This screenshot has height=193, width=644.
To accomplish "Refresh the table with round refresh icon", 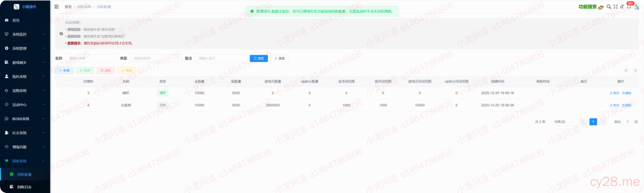I will (636, 70).
